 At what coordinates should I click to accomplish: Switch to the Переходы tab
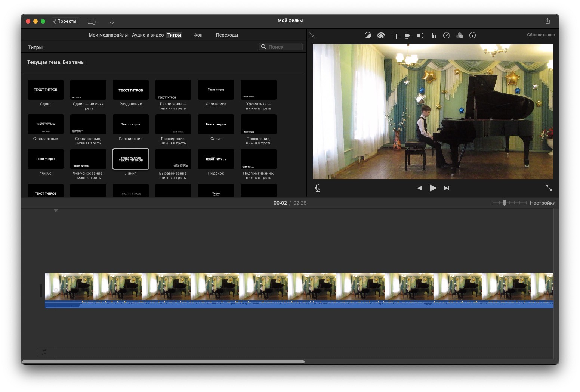pos(226,35)
